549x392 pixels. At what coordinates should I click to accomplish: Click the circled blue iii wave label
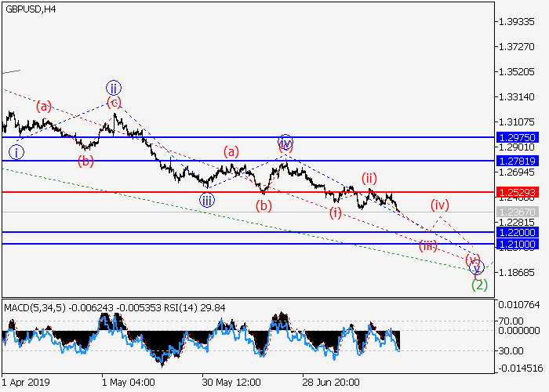coord(206,200)
